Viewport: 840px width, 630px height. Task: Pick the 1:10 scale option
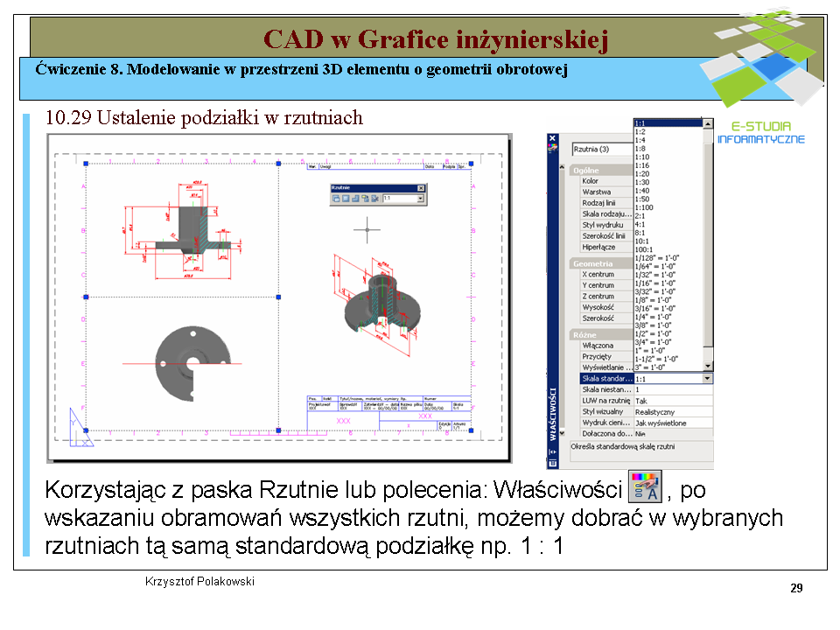[668, 157]
